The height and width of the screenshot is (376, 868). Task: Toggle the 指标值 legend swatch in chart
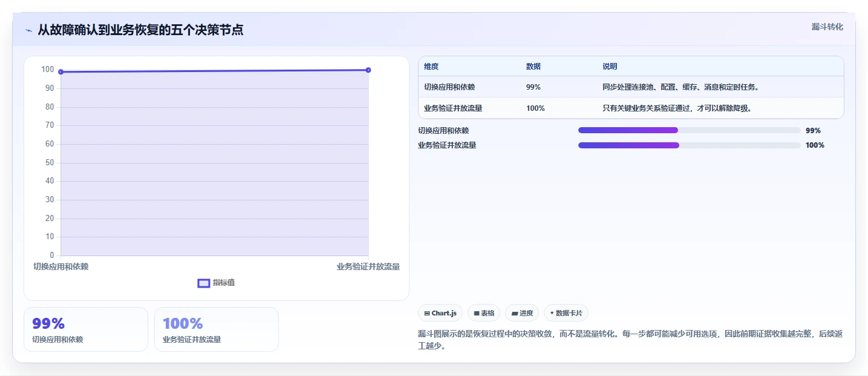[x=204, y=283]
